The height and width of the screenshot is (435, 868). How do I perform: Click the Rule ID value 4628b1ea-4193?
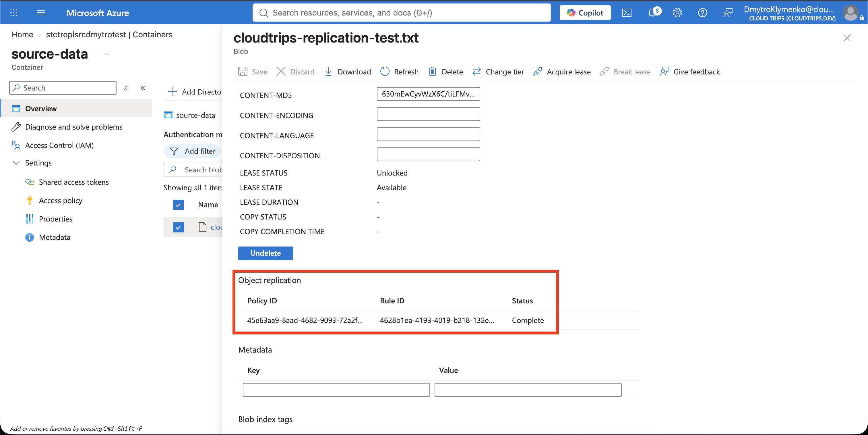(437, 320)
